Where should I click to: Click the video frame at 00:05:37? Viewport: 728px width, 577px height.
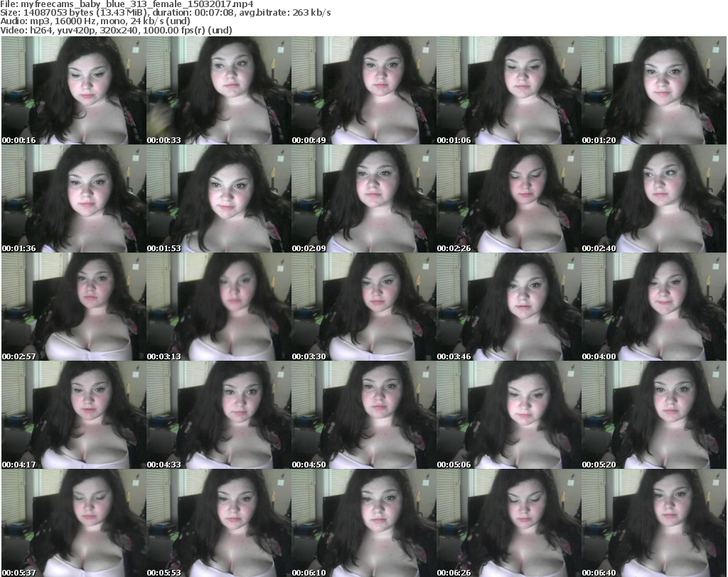click(74, 523)
